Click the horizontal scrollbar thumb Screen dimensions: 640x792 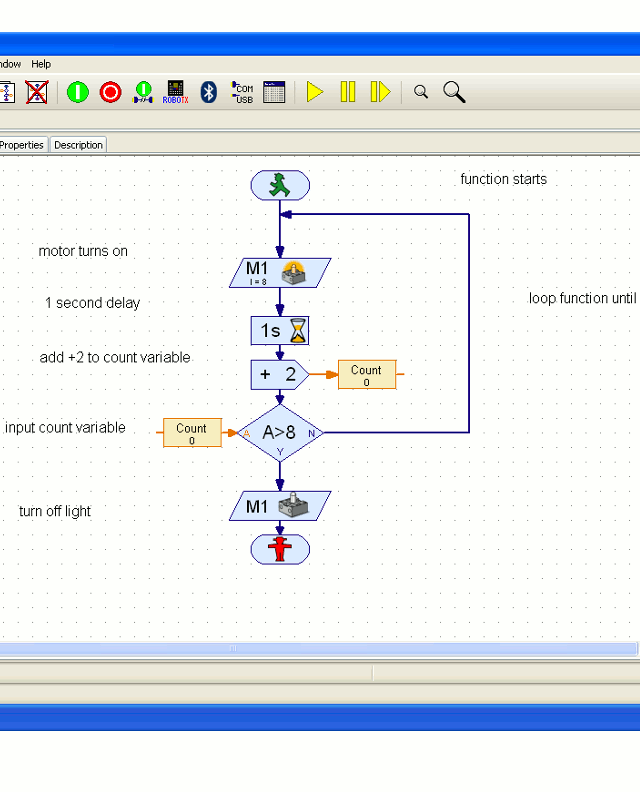(318, 649)
